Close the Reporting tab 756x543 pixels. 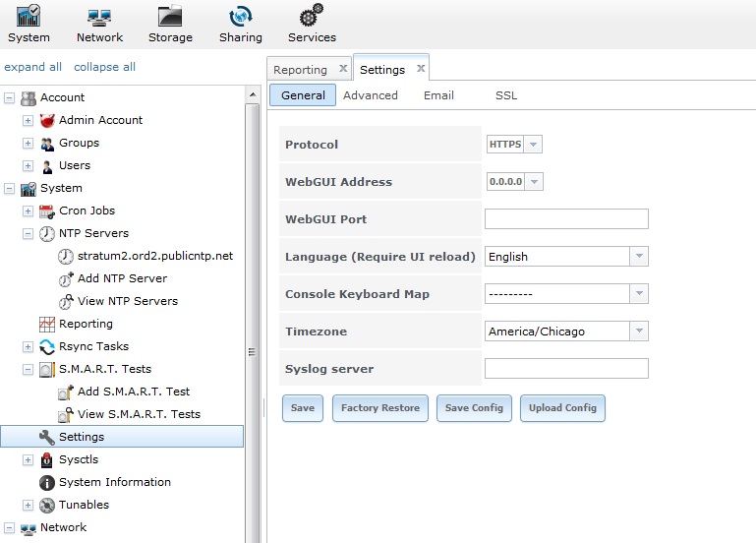(x=343, y=69)
